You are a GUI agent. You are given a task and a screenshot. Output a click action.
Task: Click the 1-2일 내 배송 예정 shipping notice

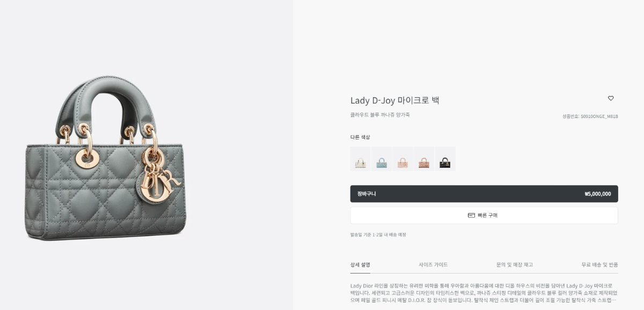390,234
